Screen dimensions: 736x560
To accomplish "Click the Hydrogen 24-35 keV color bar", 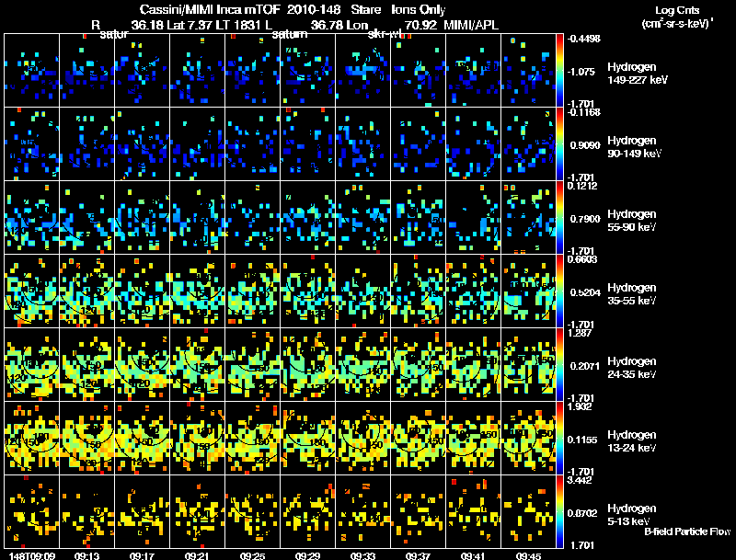I will pos(559,364).
